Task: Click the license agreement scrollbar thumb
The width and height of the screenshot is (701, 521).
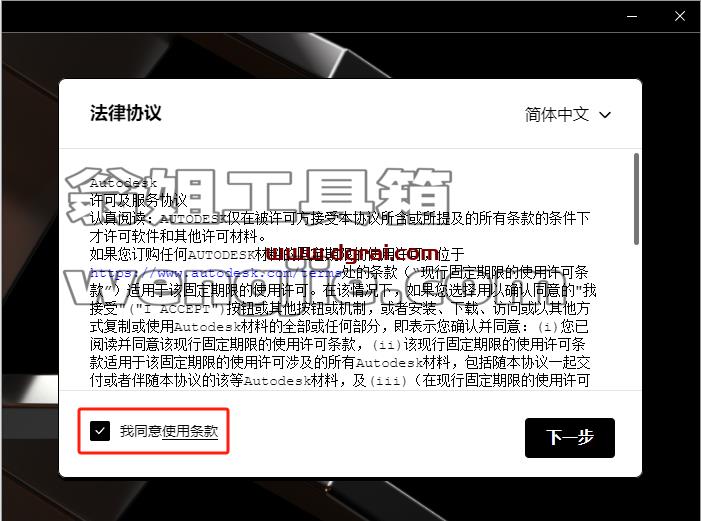Action: point(636,199)
